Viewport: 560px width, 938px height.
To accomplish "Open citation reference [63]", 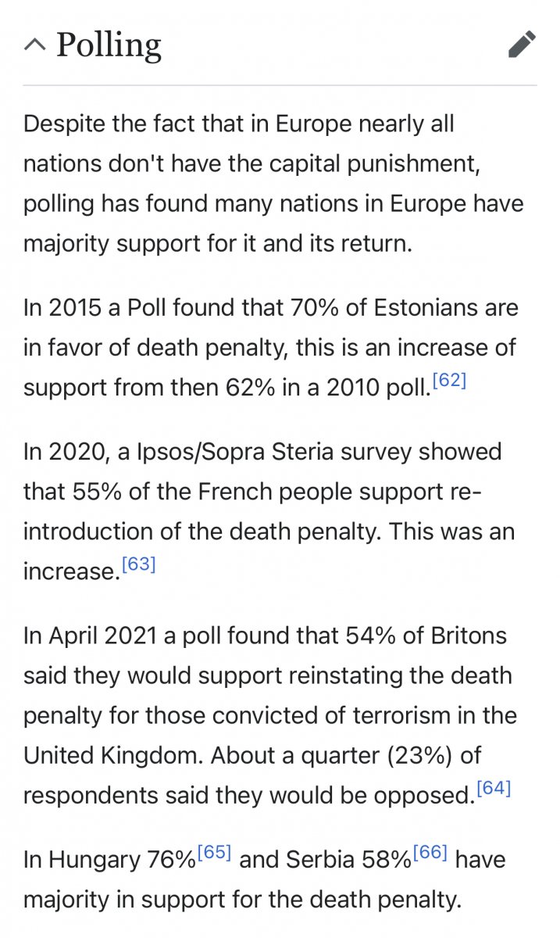I will coord(138,564).
